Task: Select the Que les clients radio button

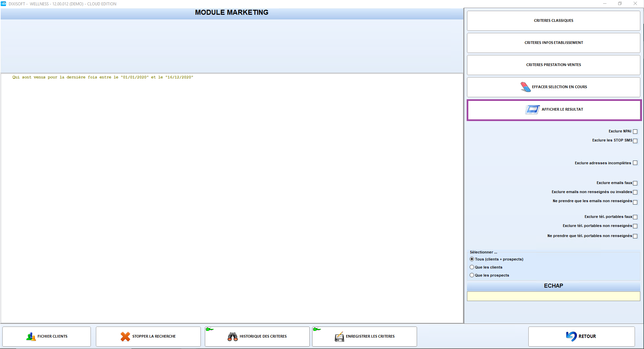Action: coord(472,267)
